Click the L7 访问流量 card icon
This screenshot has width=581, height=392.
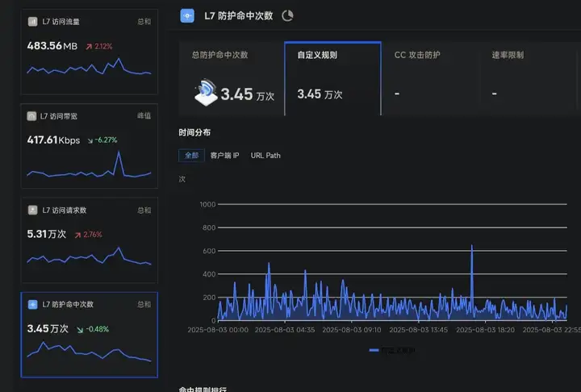[32, 22]
